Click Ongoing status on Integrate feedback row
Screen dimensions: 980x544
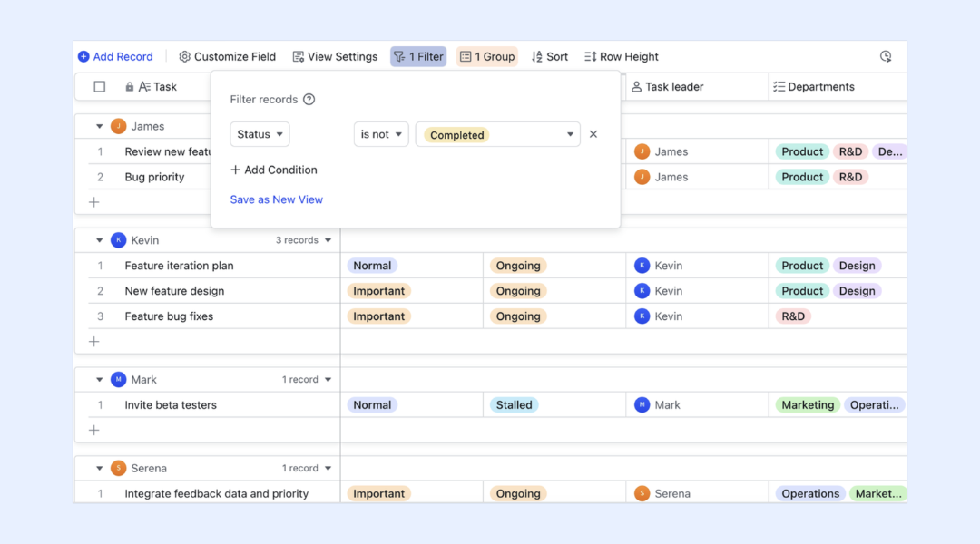pyautogui.click(x=518, y=494)
